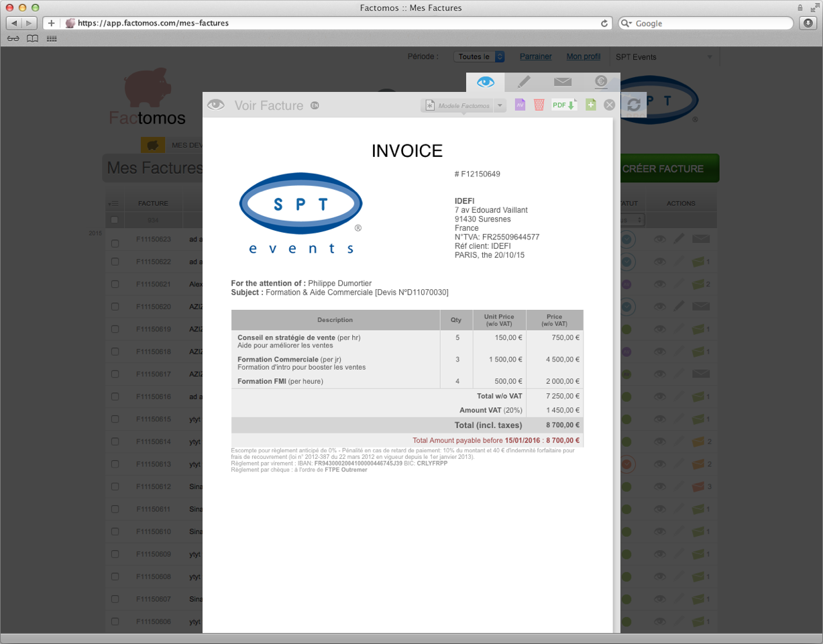Click the Google search field

(x=706, y=23)
